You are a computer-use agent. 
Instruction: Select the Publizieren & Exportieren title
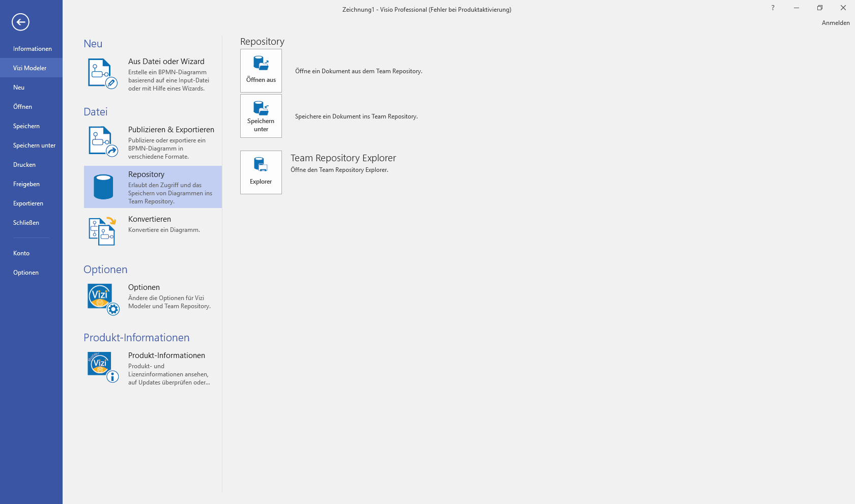(171, 130)
